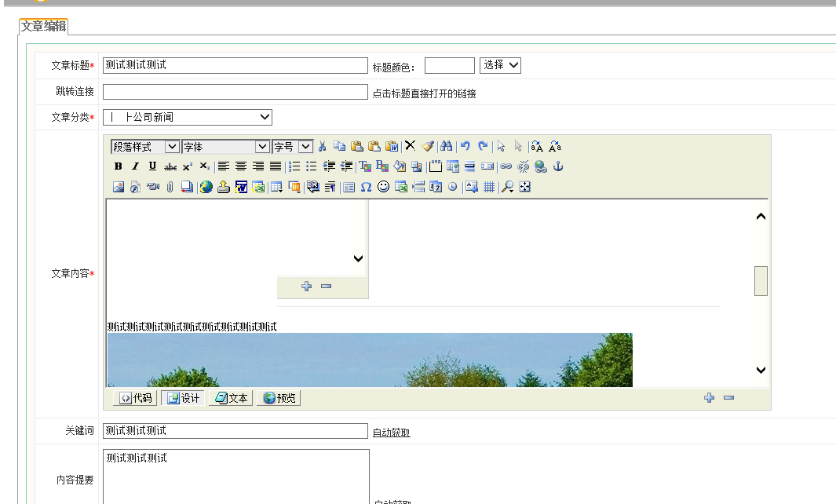This screenshot has height=504, width=836.
Task: Expand the 文章分类 category dropdown
Action: click(x=188, y=118)
